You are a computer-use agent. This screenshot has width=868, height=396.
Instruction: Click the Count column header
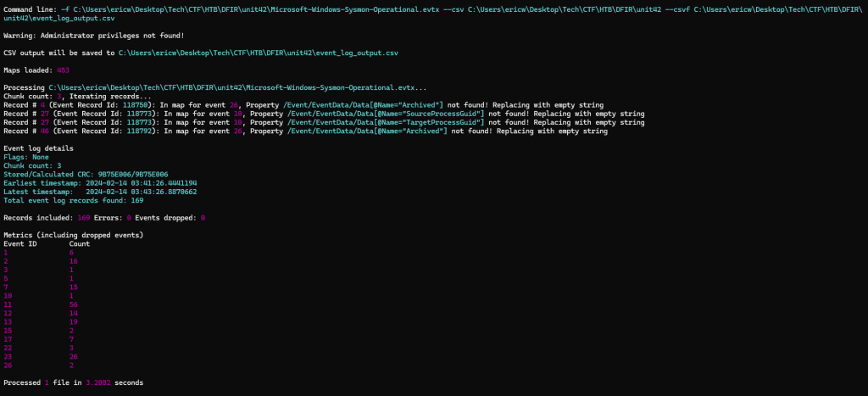tap(79, 244)
